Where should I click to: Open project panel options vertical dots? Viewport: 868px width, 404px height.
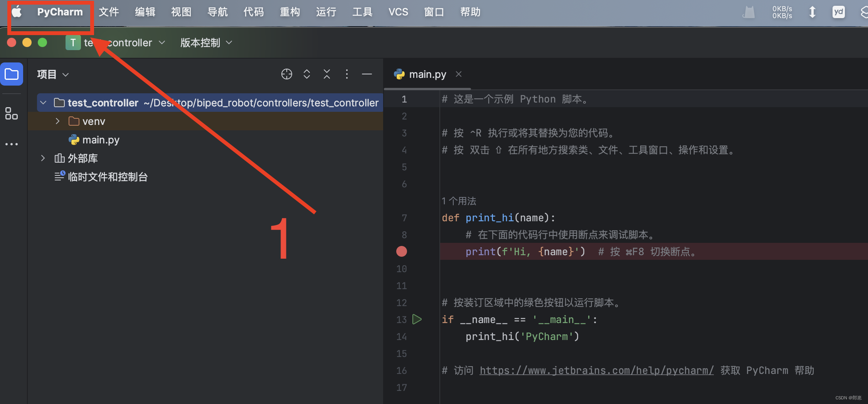point(347,74)
